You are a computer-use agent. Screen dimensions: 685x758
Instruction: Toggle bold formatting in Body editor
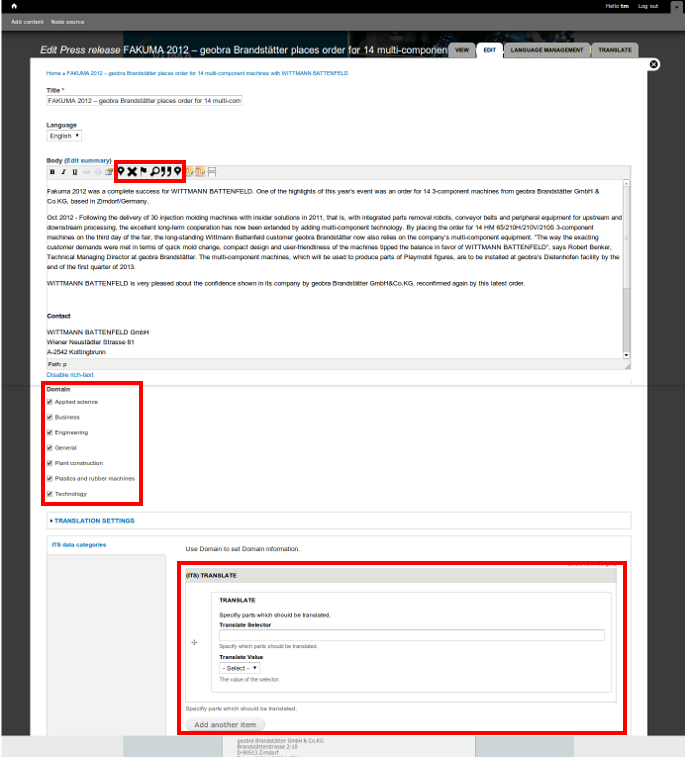[52, 172]
